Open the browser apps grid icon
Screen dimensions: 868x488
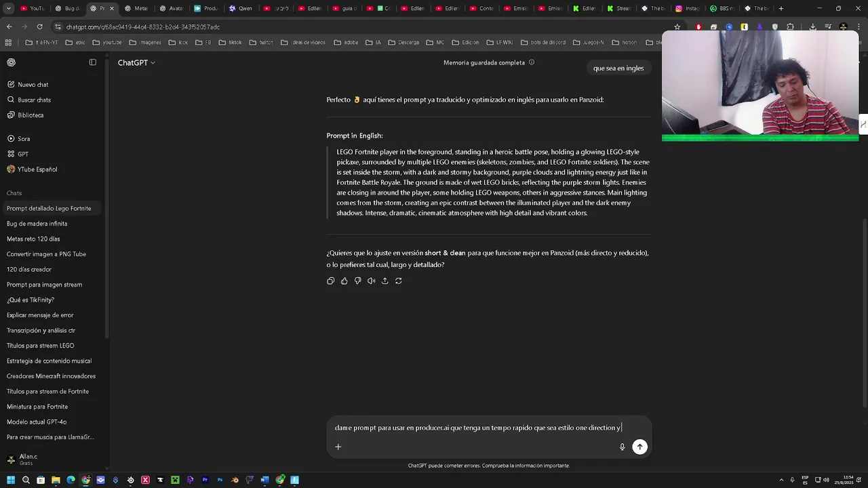8,42
